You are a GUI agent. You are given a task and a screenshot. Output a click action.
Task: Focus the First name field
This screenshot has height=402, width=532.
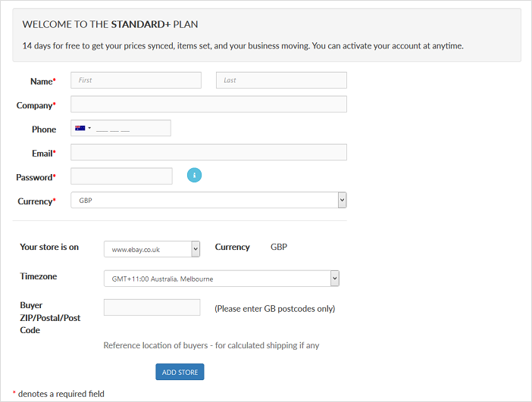coord(136,80)
